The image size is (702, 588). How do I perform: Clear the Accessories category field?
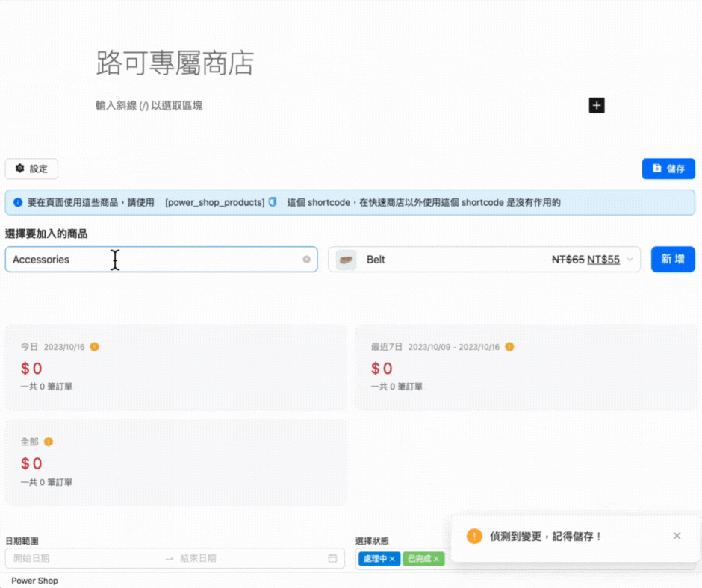click(306, 260)
